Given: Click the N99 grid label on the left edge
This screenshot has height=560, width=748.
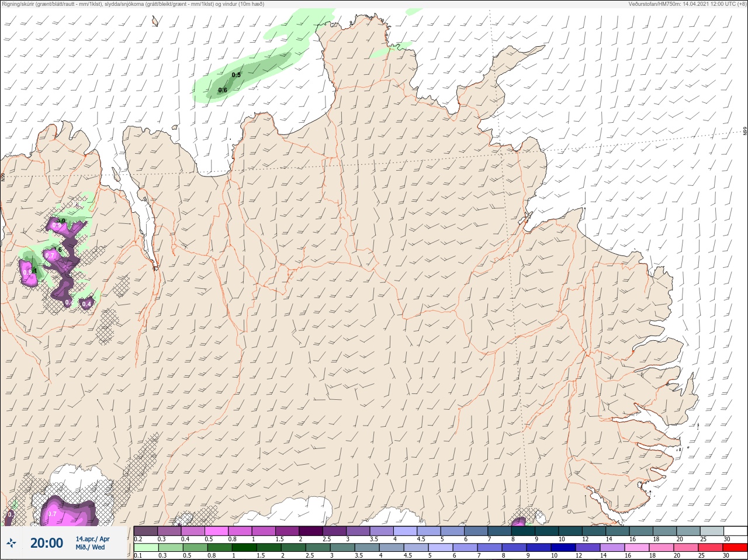Looking at the screenshot, I should [3, 177].
